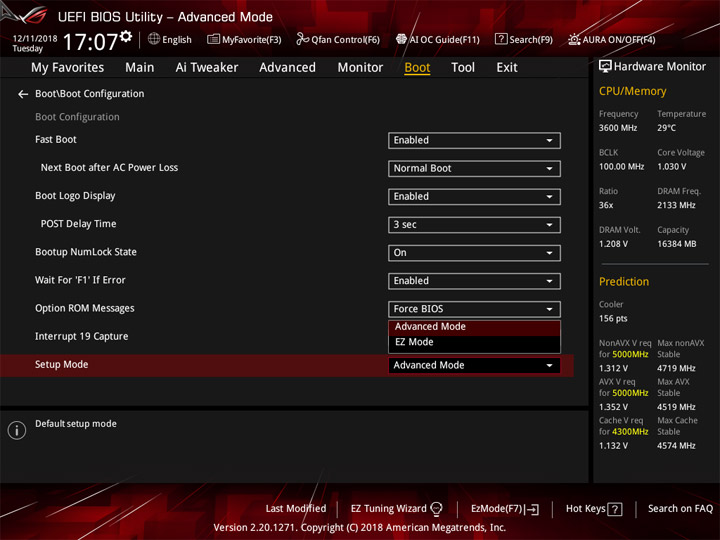Click the MyFavorite(F3) list icon
The height and width of the screenshot is (540, 720).
click(x=213, y=39)
